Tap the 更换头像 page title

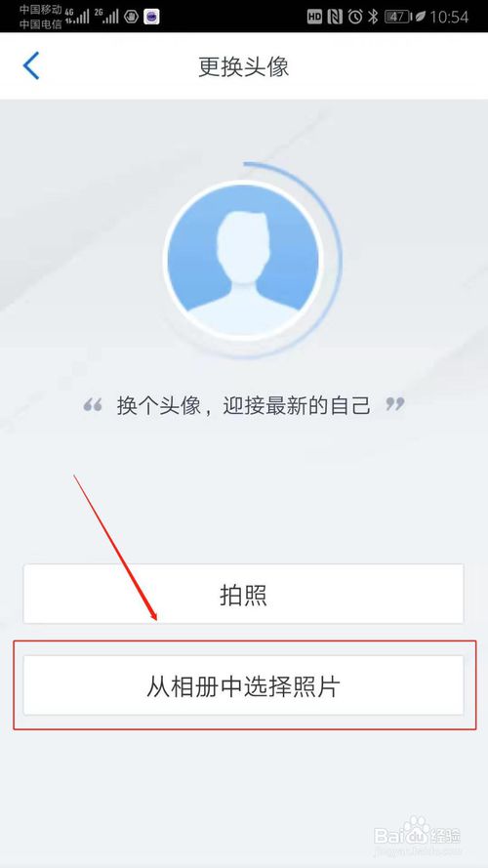(x=243, y=67)
